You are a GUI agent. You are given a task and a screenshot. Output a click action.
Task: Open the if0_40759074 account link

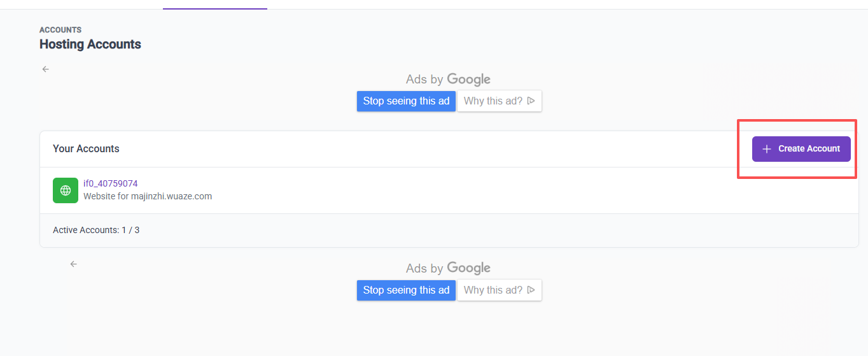pyautogui.click(x=110, y=183)
